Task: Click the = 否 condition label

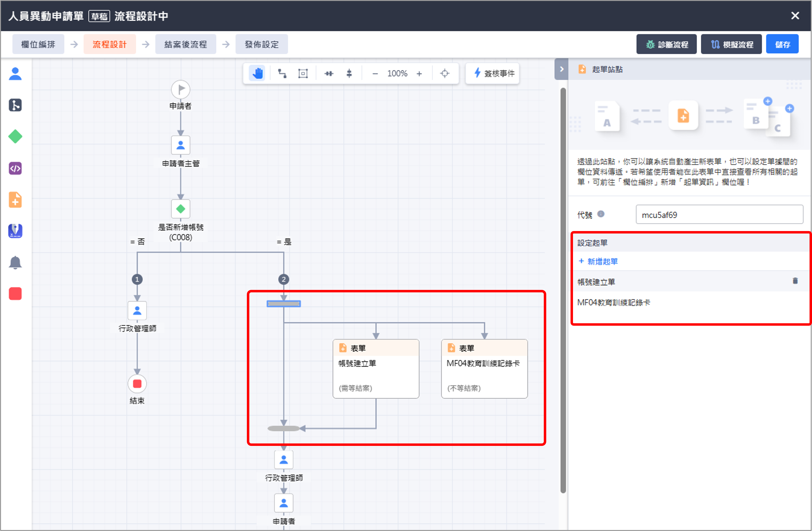Action: (x=137, y=242)
